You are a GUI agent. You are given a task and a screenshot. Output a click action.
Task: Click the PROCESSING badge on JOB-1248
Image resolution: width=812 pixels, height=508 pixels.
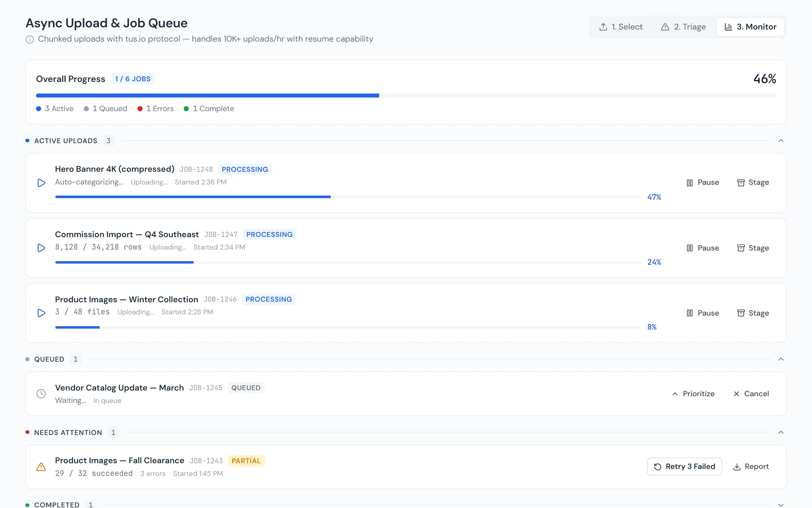[x=245, y=169]
